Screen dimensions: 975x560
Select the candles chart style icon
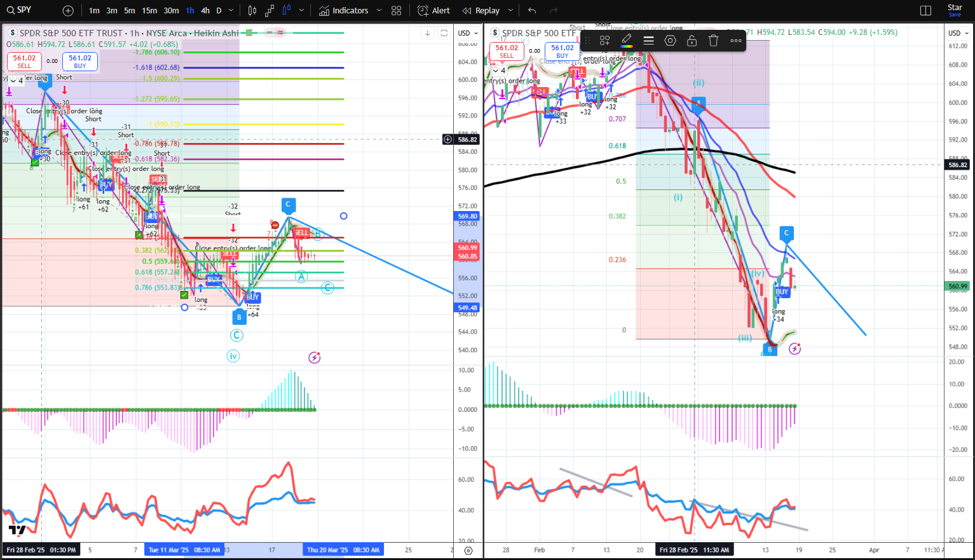coord(252,11)
